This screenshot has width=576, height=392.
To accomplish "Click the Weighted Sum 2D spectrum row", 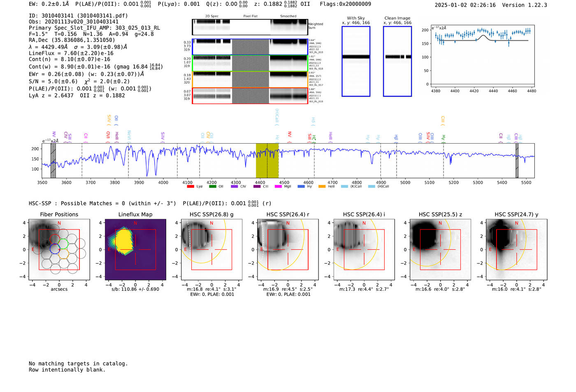I will click(250, 27).
